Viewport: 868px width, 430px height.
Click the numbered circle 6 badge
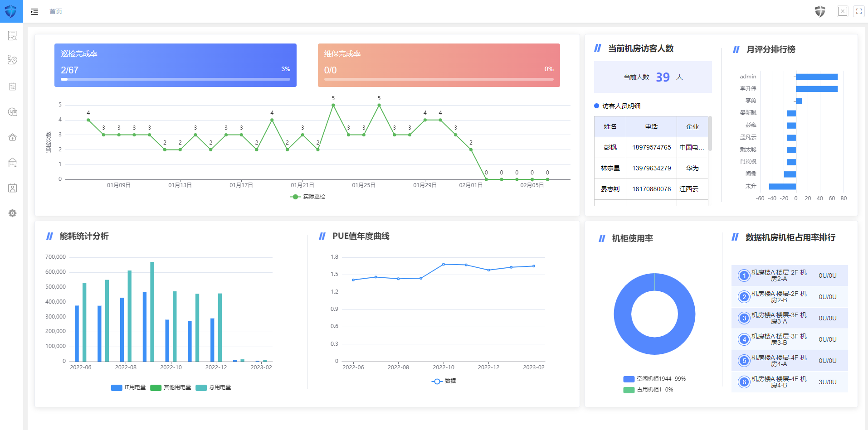(744, 382)
